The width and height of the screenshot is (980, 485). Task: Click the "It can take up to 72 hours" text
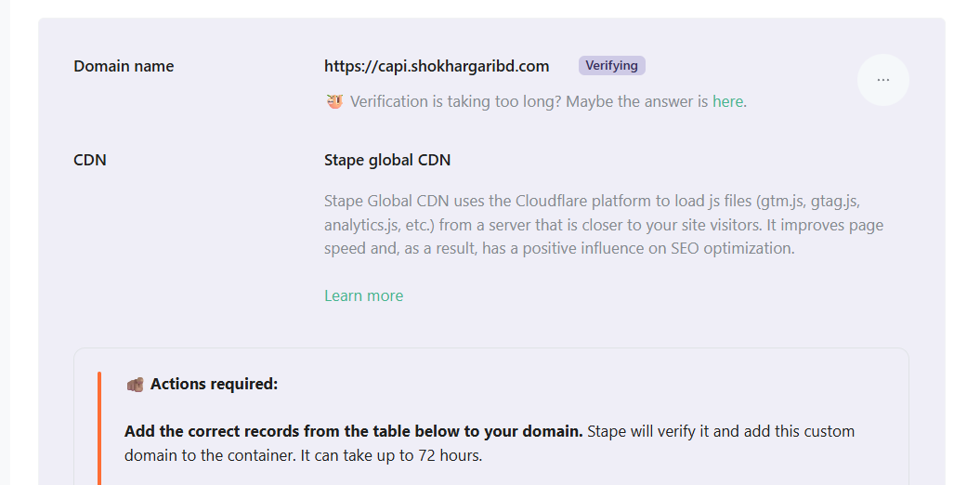pyautogui.click(x=390, y=455)
